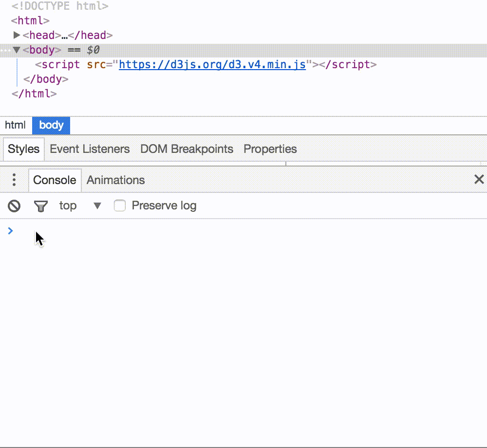Viewport: 487px width, 448px height.
Task: Open the d3.v4.min.js script link
Action: pos(212,65)
